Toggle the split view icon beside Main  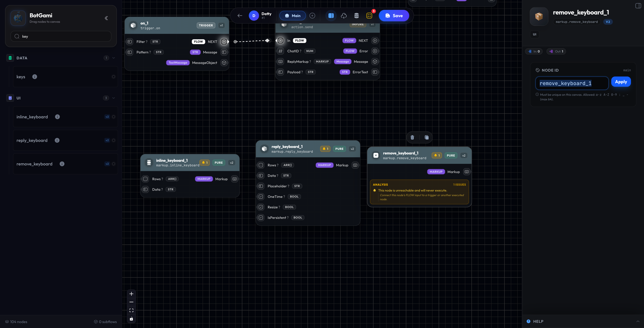pyautogui.click(x=331, y=15)
